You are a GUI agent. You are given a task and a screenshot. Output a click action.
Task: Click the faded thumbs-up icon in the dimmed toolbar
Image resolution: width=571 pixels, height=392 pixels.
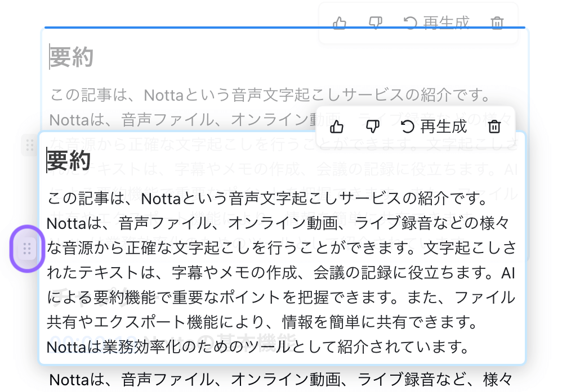point(340,23)
